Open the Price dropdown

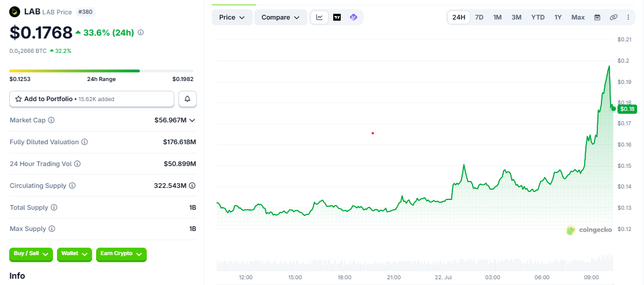click(x=232, y=17)
